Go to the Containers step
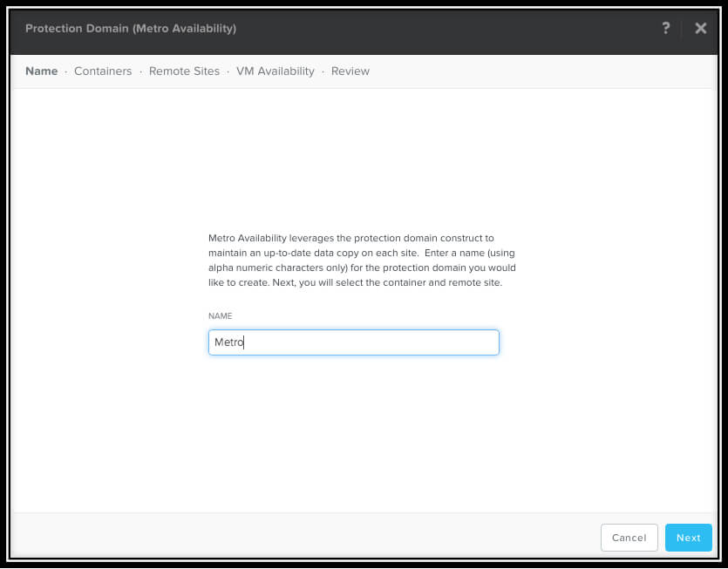This screenshot has width=728, height=569. [103, 71]
